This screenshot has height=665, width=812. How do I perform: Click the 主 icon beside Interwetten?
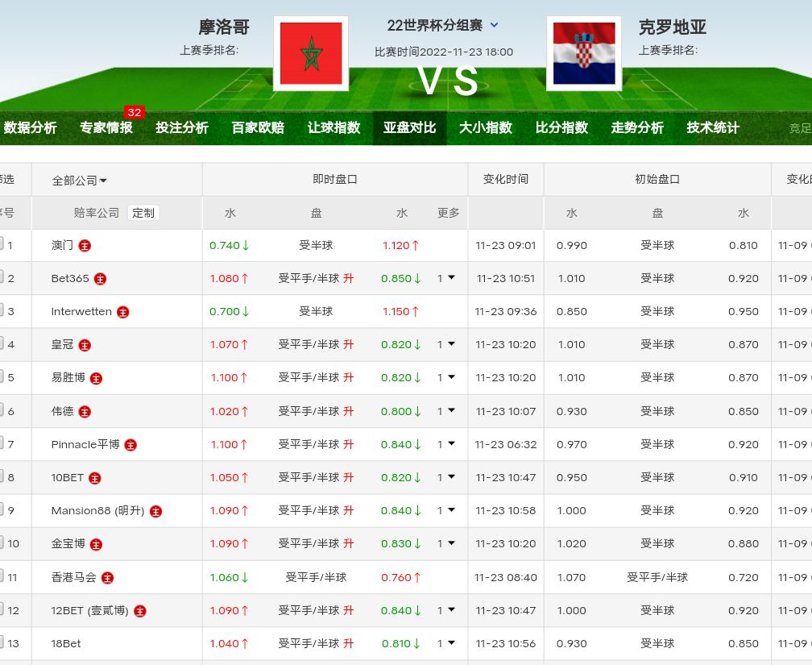(x=122, y=312)
